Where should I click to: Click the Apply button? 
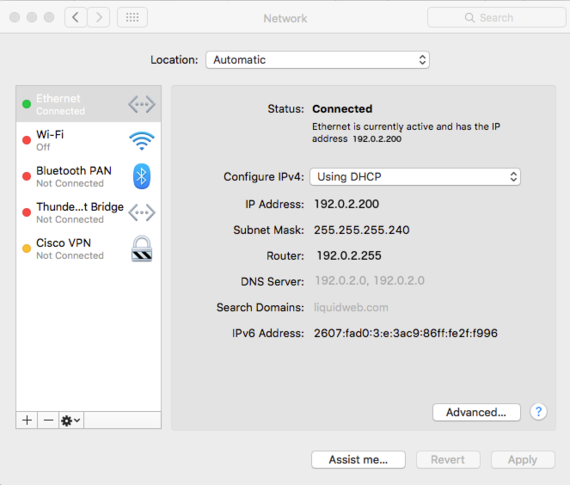(x=523, y=460)
